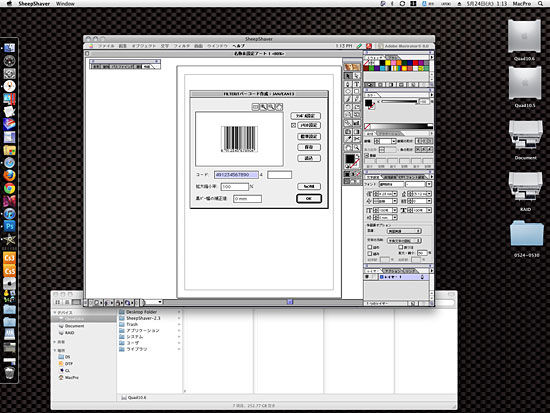This screenshot has width=550, height=413.
Task: Switch to the actions tab beside layers
Action: [392, 271]
